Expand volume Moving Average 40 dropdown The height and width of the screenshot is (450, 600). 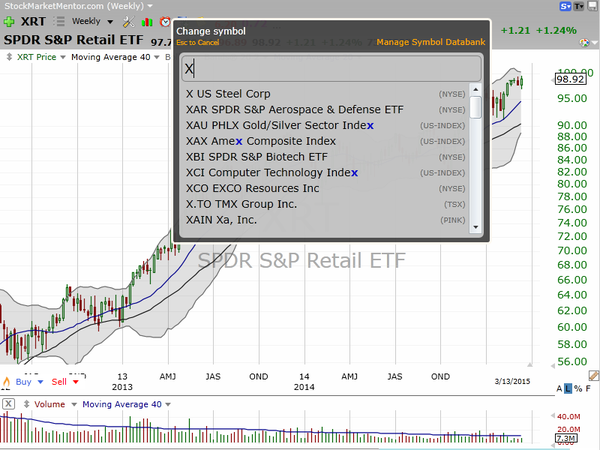168,404
